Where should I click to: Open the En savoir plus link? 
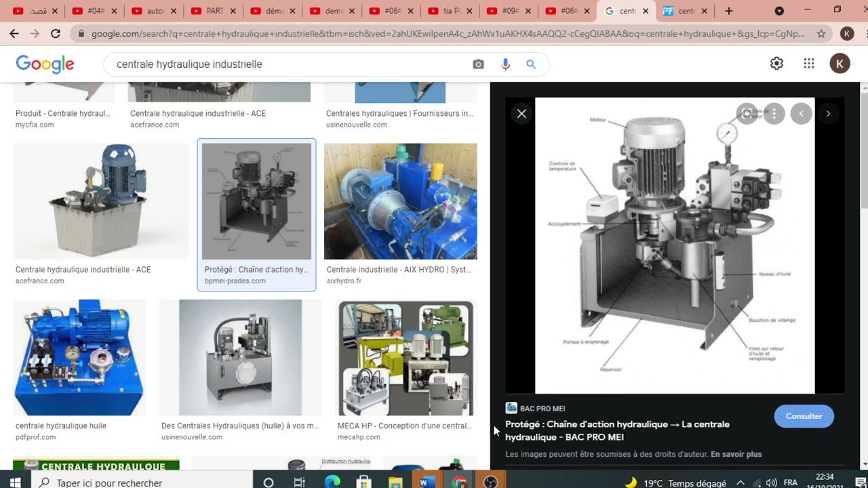pyautogui.click(x=736, y=454)
